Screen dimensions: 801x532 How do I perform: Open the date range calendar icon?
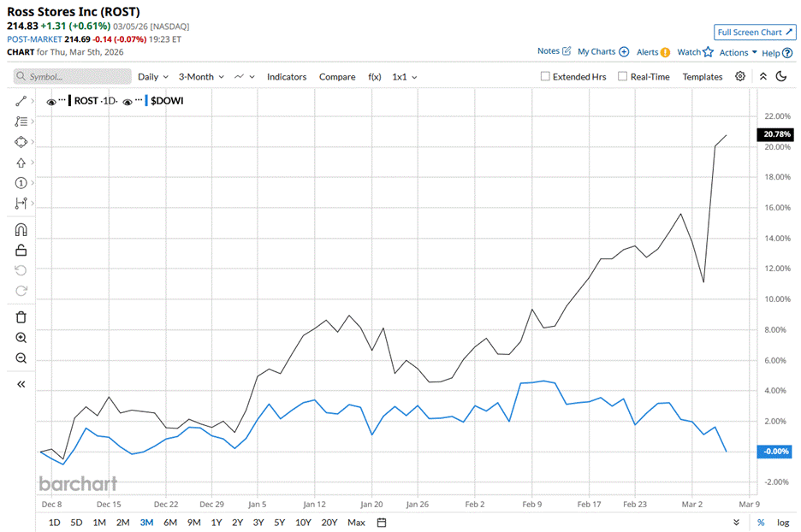(382, 523)
